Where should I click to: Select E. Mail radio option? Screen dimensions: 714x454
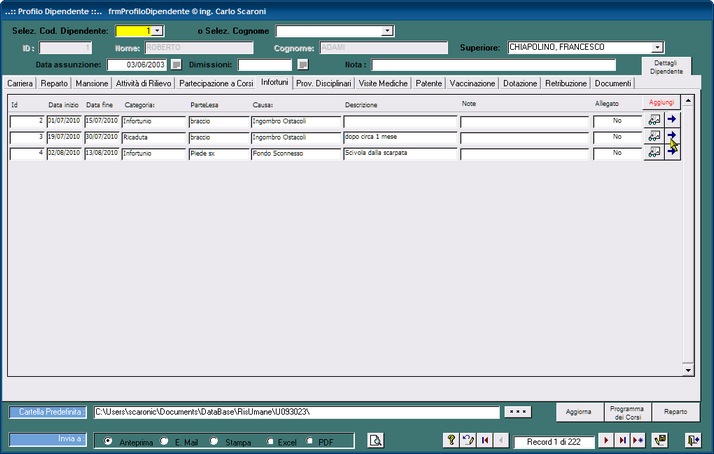click(x=164, y=441)
